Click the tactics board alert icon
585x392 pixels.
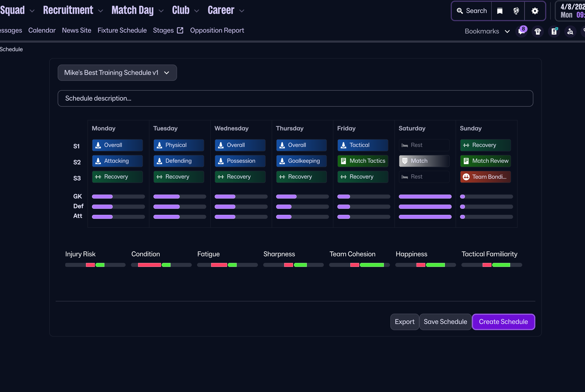coord(554,32)
